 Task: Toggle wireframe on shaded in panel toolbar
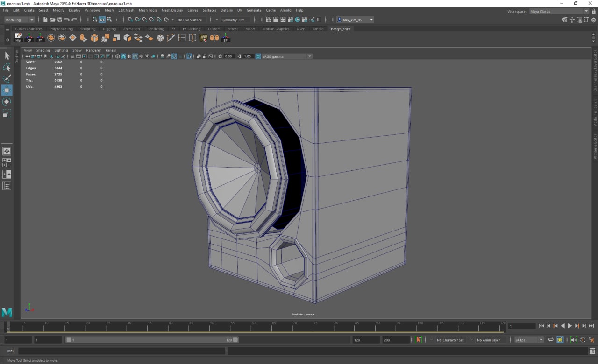click(x=135, y=56)
